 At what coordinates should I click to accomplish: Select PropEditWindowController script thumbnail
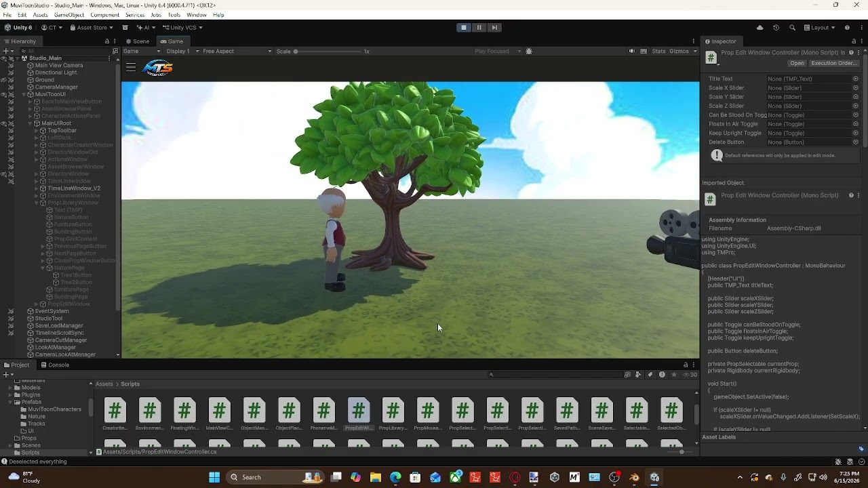[x=359, y=414]
